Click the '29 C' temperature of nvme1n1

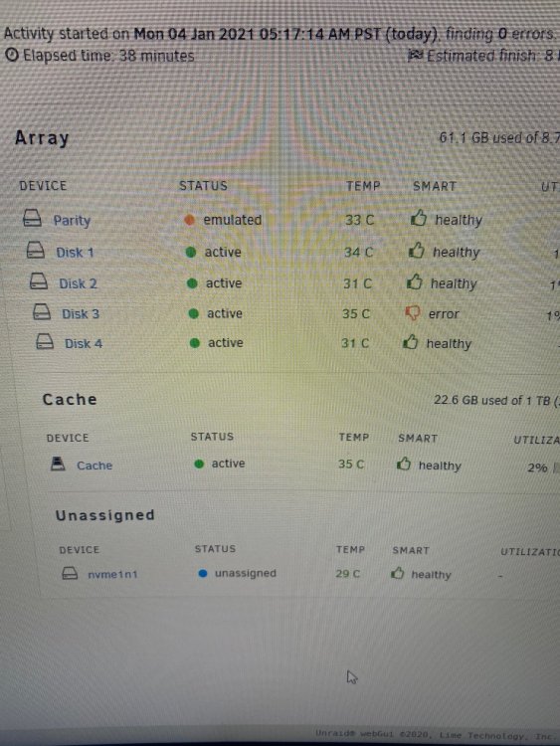(x=348, y=574)
